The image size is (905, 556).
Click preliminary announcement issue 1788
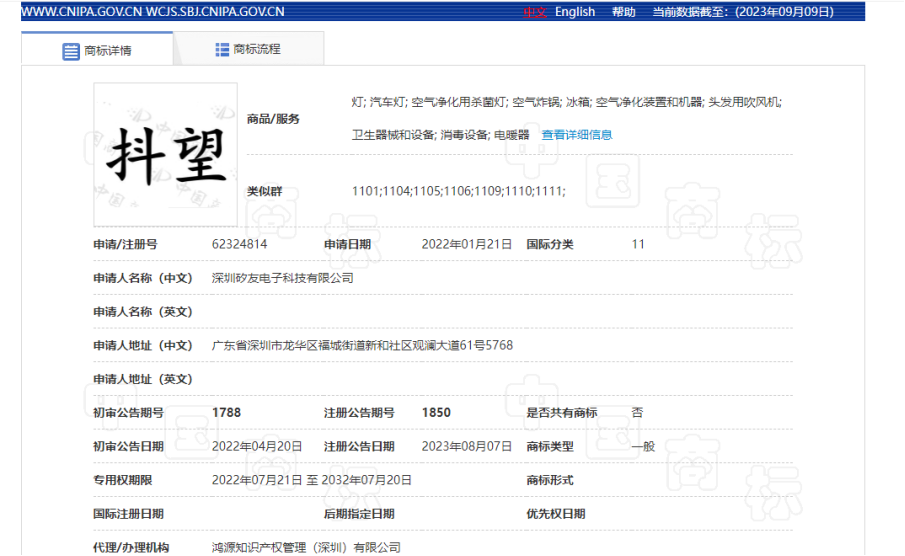[x=226, y=413]
